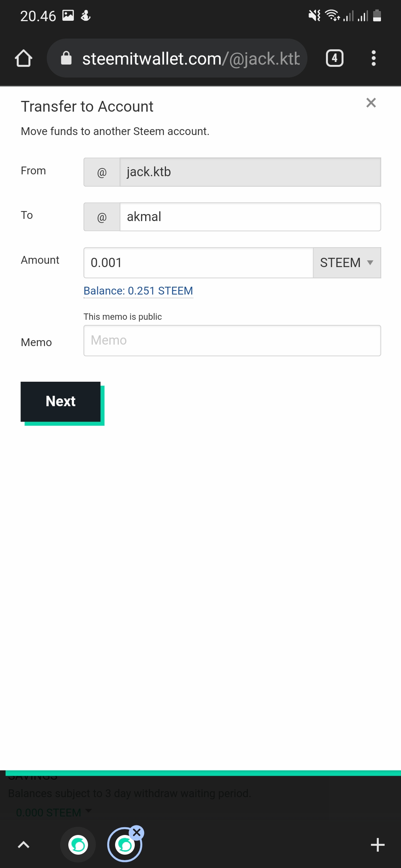This screenshot has width=401, height=868.
Task: Add new tab with plus icon
Action: click(378, 845)
